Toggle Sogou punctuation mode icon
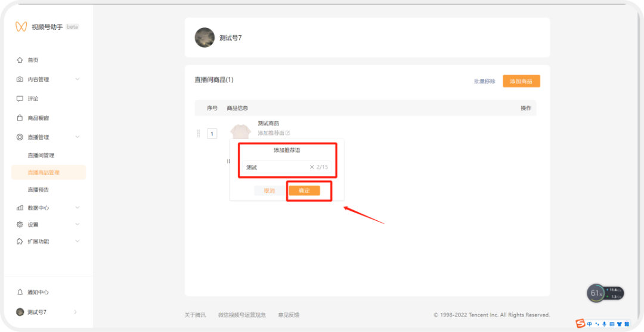 pos(597,324)
